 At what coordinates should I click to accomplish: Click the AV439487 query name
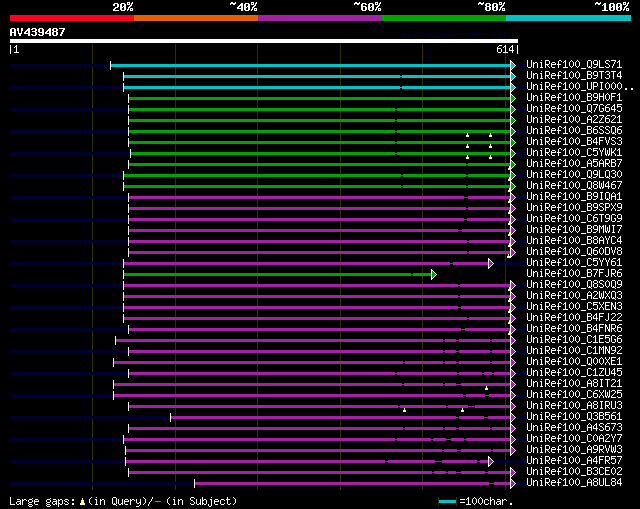[38, 32]
